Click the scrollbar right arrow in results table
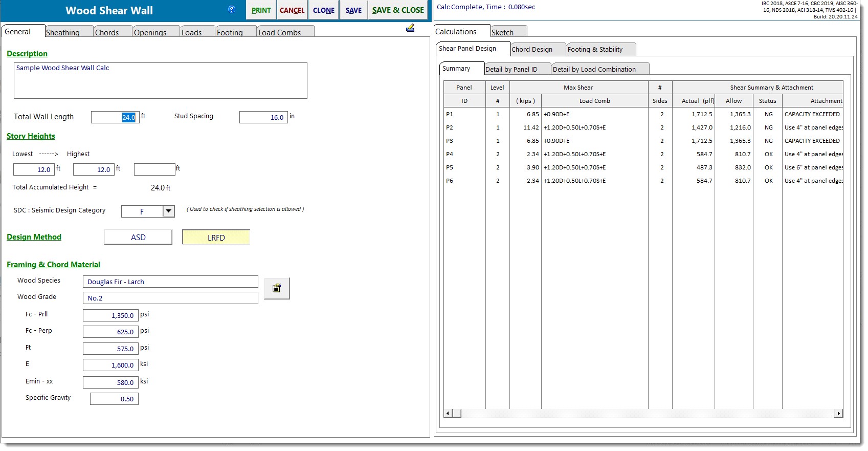The image size is (868, 451). tap(838, 413)
